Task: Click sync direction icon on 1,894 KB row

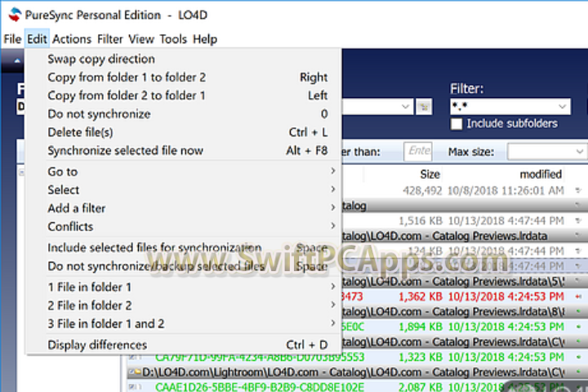Action: click(578, 327)
